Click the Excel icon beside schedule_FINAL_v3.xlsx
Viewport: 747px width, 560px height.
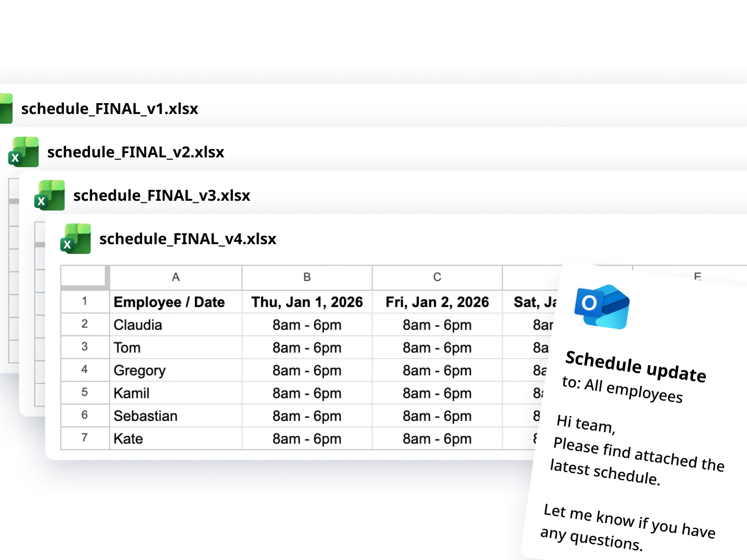(x=49, y=195)
